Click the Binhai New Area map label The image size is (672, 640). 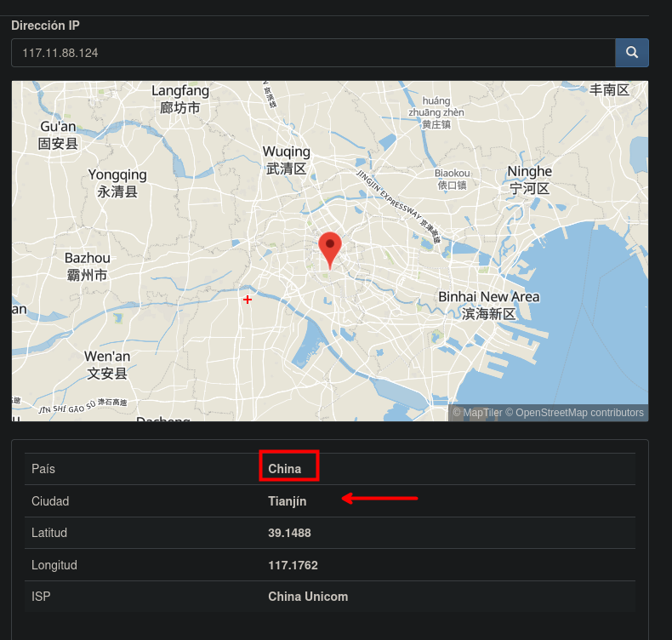coord(488,305)
